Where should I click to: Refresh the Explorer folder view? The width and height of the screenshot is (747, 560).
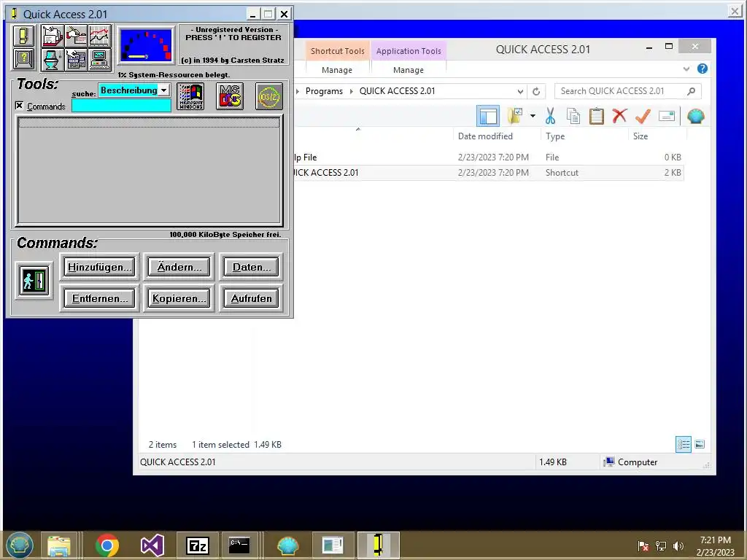click(x=536, y=91)
